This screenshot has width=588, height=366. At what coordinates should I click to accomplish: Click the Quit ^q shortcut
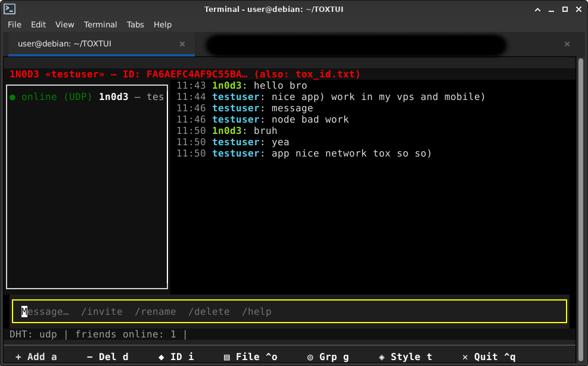click(x=489, y=357)
